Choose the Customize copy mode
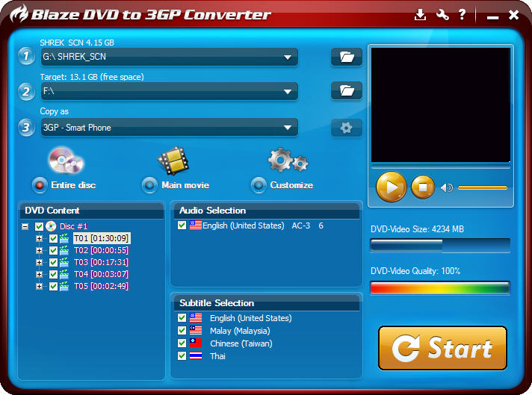 (x=259, y=185)
